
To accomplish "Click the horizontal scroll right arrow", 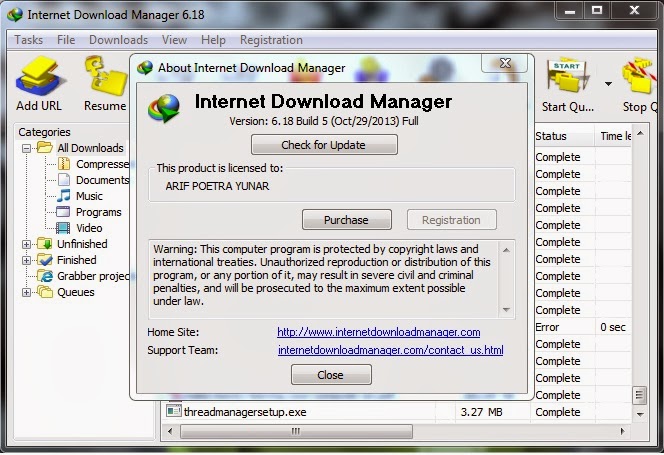I will tap(622, 431).
